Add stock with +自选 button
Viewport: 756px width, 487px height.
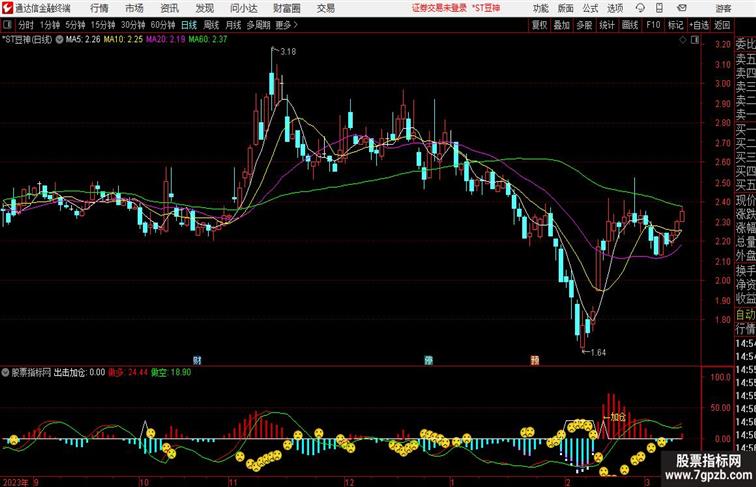pyautogui.click(x=699, y=25)
